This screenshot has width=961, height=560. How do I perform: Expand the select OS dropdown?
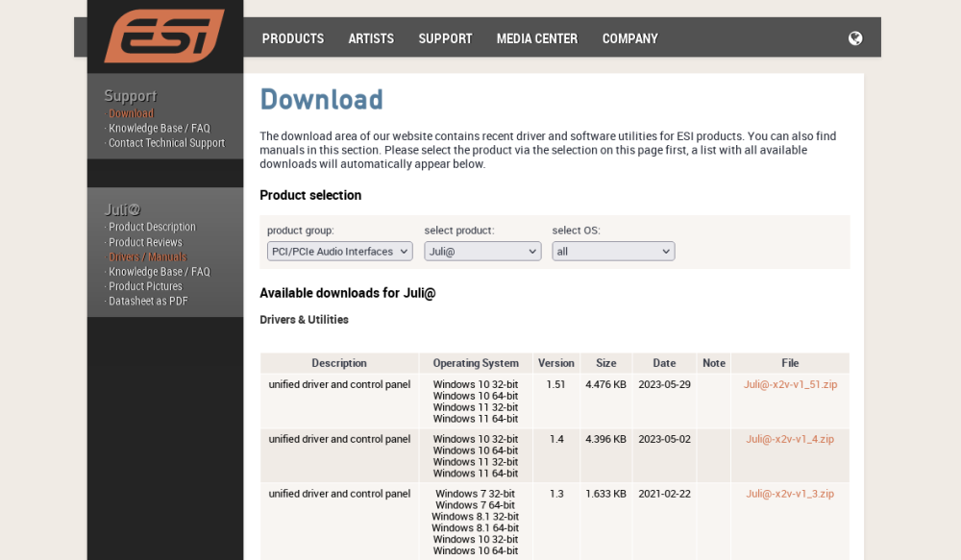613,252
